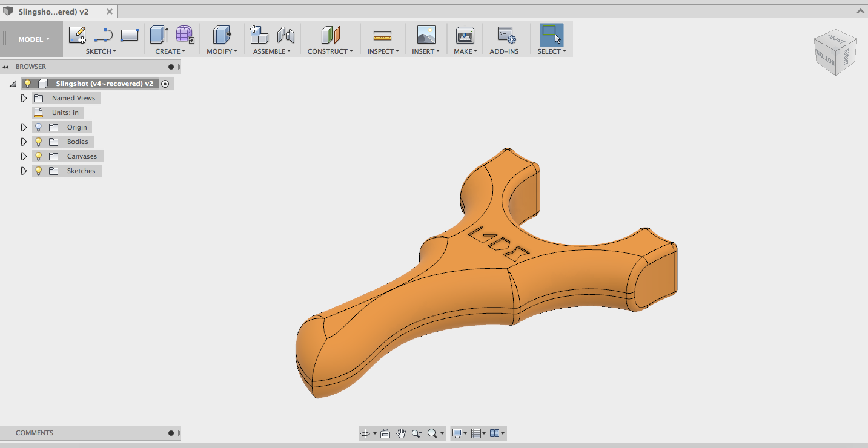Select the Orbit icon in the navigation bar
The width and height of the screenshot is (868, 448).
365,433
